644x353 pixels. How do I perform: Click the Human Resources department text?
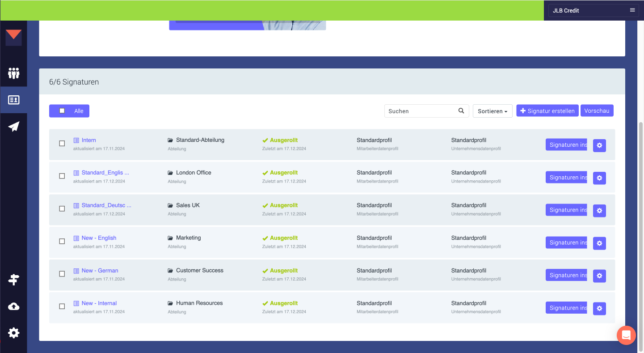199,303
